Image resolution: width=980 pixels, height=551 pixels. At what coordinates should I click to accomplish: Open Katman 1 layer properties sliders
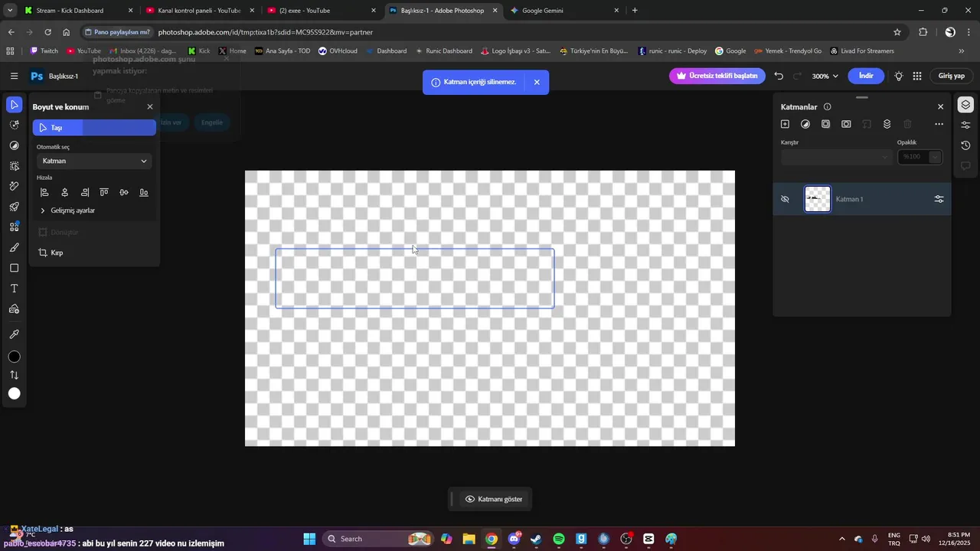pos(939,199)
